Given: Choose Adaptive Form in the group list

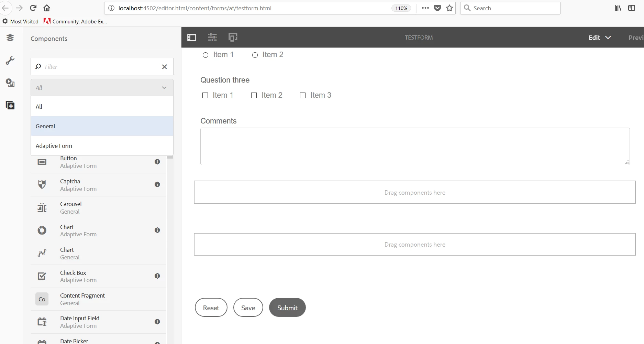Looking at the screenshot, I should [x=102, y=146].
